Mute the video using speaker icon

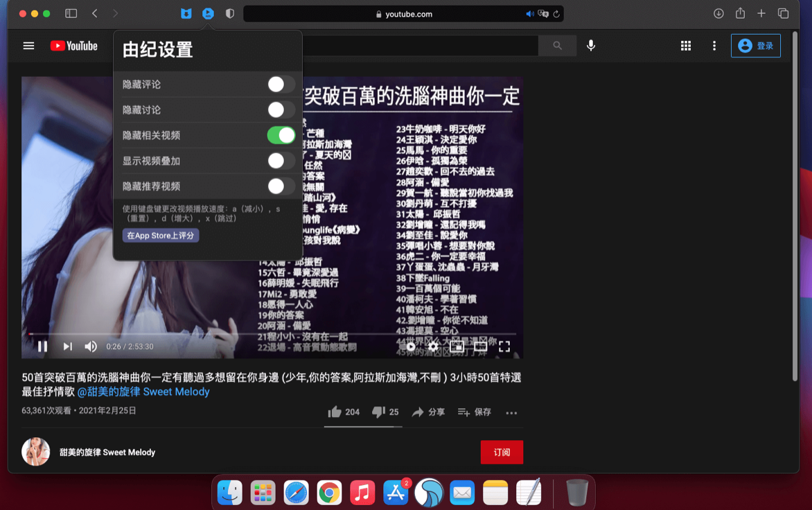point(91,346)
